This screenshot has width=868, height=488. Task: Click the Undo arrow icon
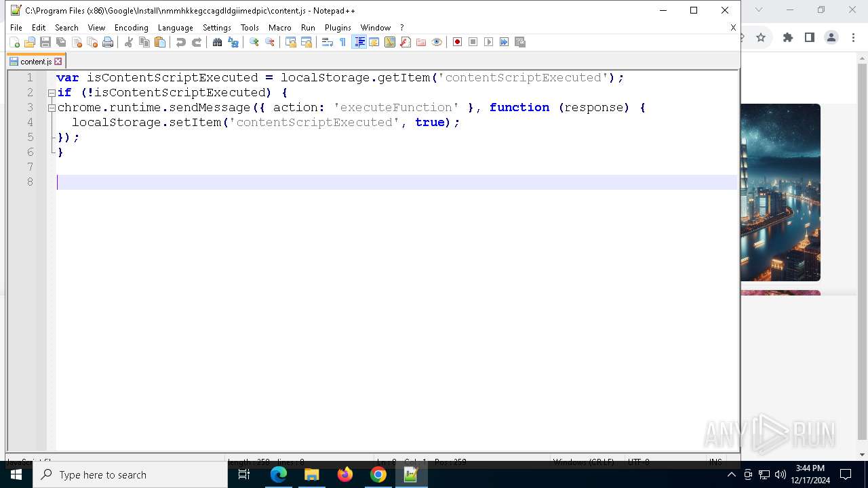[x=181, y=42]
